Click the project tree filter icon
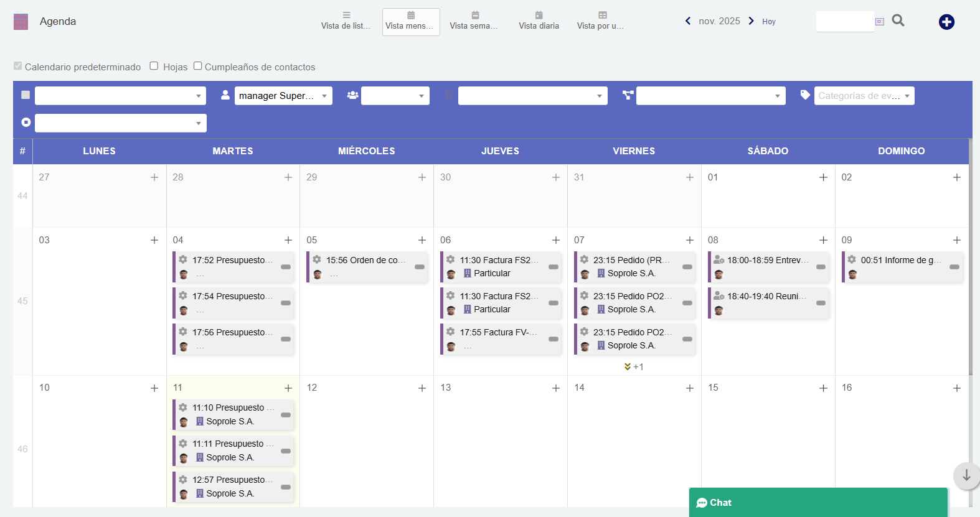 coord(628,95)
